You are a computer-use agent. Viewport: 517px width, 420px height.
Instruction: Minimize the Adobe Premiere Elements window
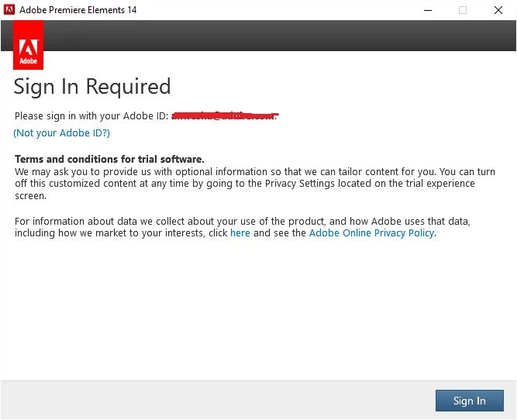click(x=428, y=10)
